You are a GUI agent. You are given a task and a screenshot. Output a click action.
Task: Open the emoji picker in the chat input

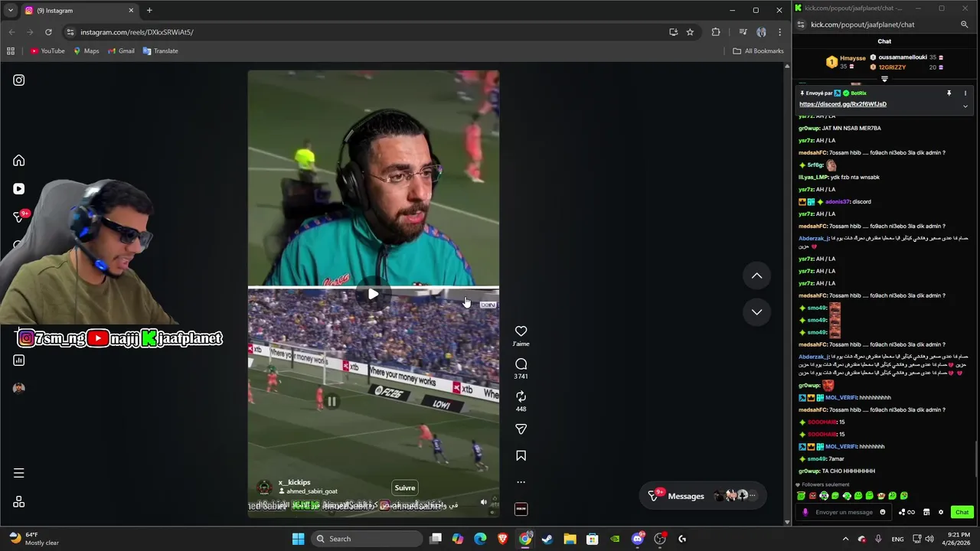882,512
